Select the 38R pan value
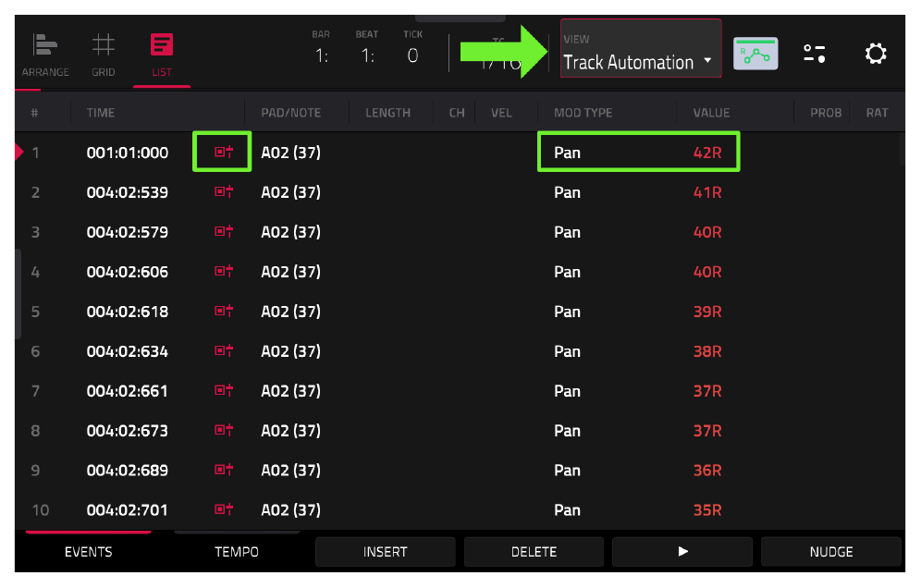Screen dimensions: 921x588 click(x=707, y=351)
